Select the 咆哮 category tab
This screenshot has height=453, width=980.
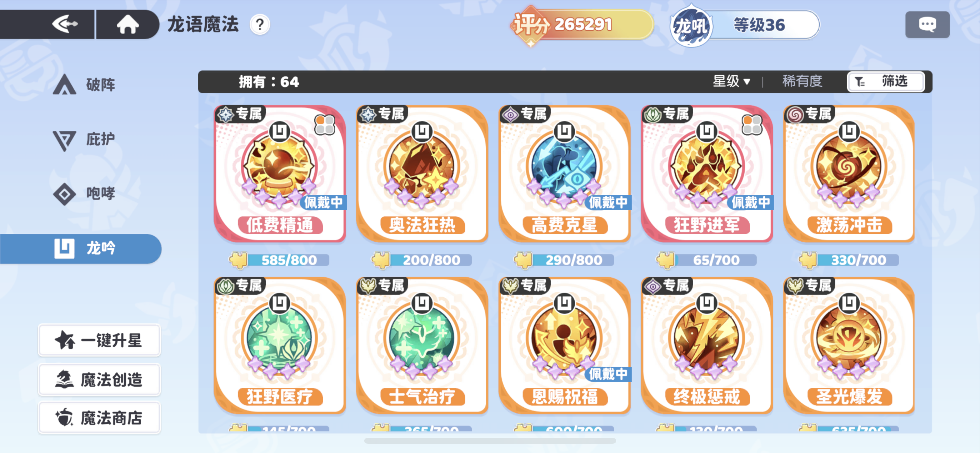tap(84, 193)
